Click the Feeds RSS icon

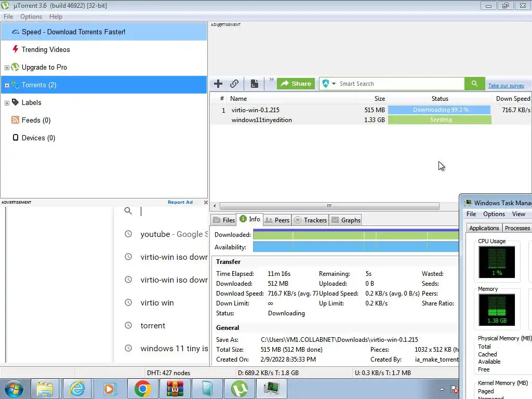(x=15, y=120)
